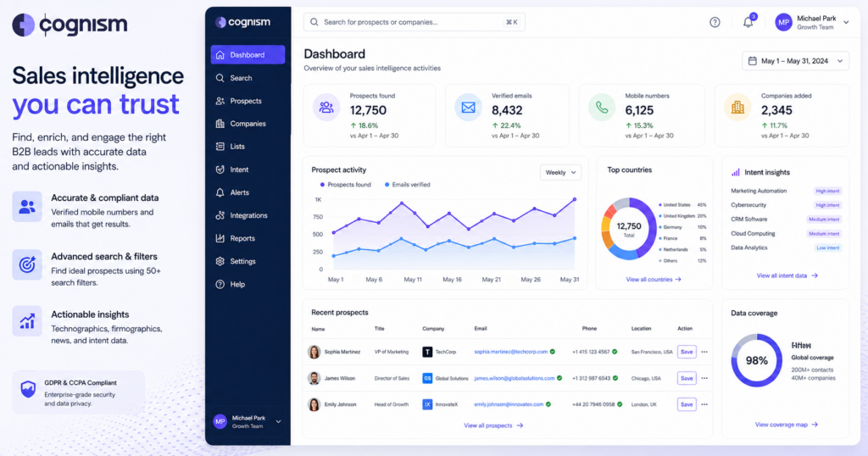Save the Emily Johnson prospect
The image size is (868, 456).
(x=687, y=404)
